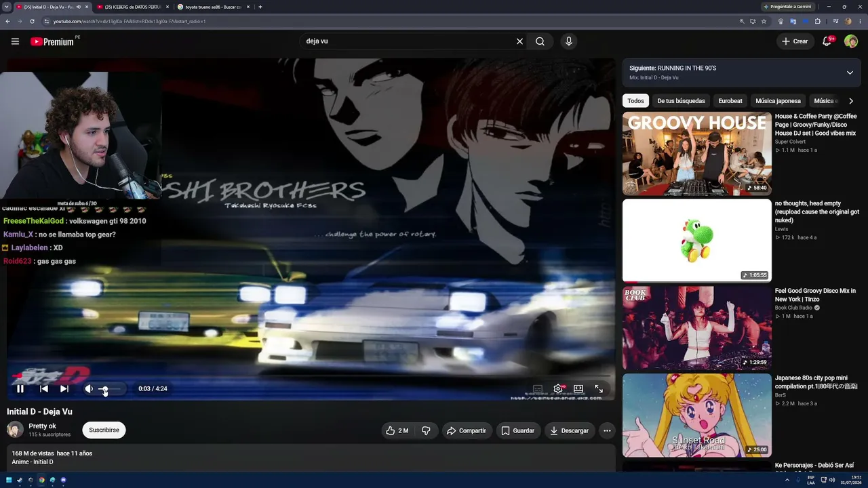Clear the 'deja vu' search text

519,41
